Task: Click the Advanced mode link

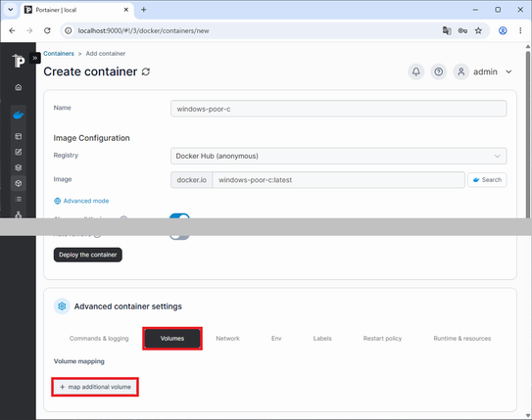Action: [81, 201]
